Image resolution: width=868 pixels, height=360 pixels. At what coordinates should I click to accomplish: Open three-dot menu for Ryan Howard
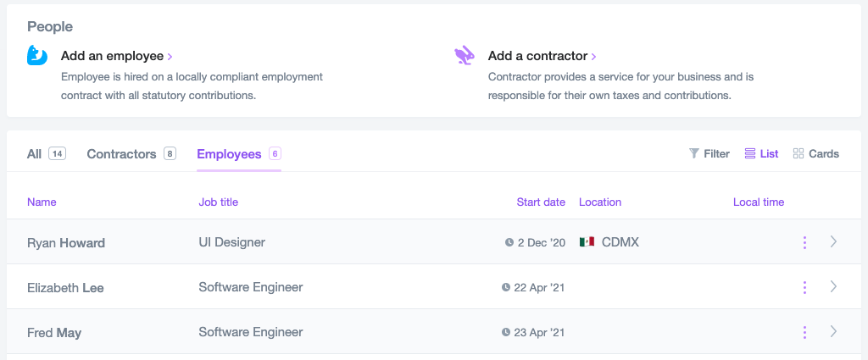point(804,242)
